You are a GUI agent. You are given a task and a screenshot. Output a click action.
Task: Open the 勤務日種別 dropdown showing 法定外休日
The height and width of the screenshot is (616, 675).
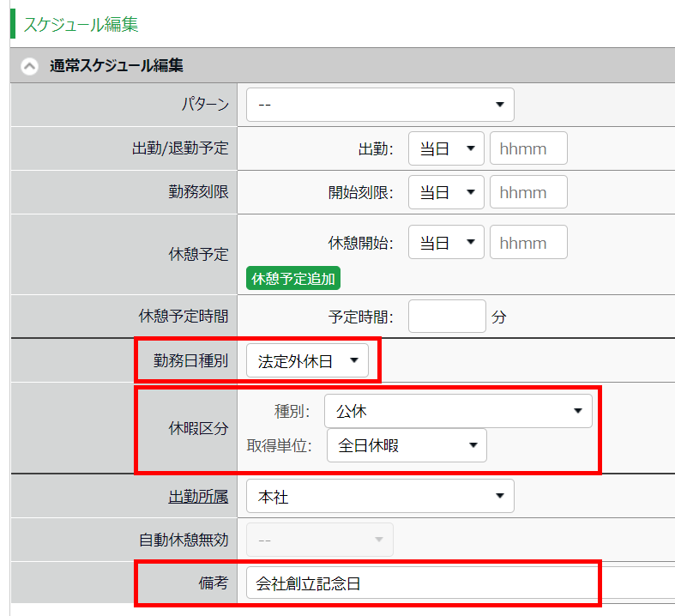tap(307, 361)
